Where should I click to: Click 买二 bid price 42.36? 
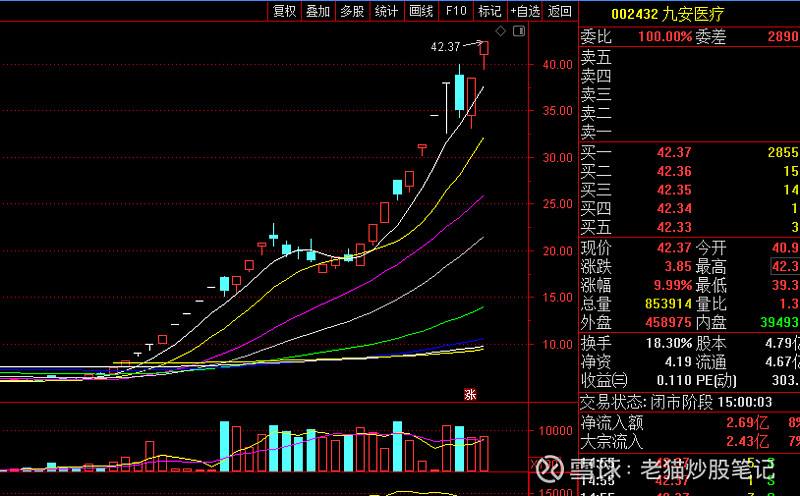point(674,171)
